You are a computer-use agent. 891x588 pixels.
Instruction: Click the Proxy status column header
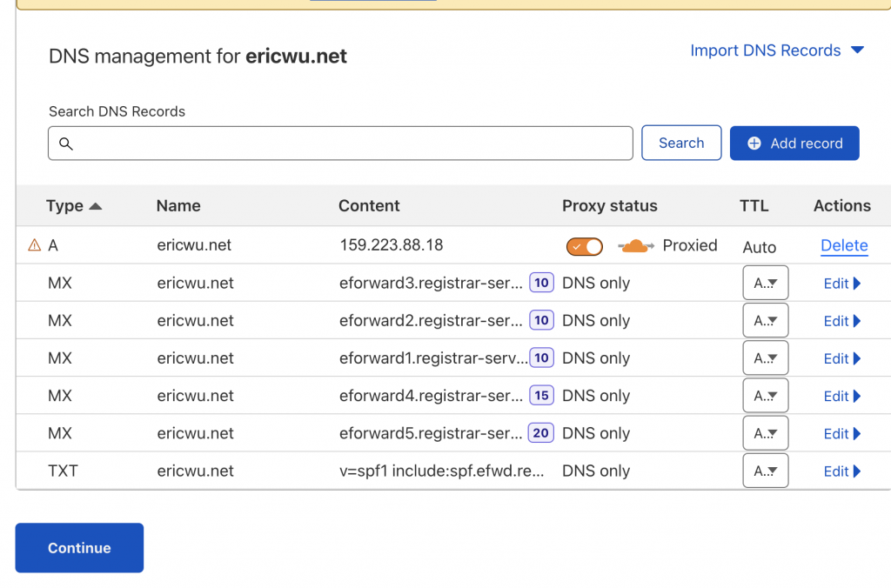point(610,205)
